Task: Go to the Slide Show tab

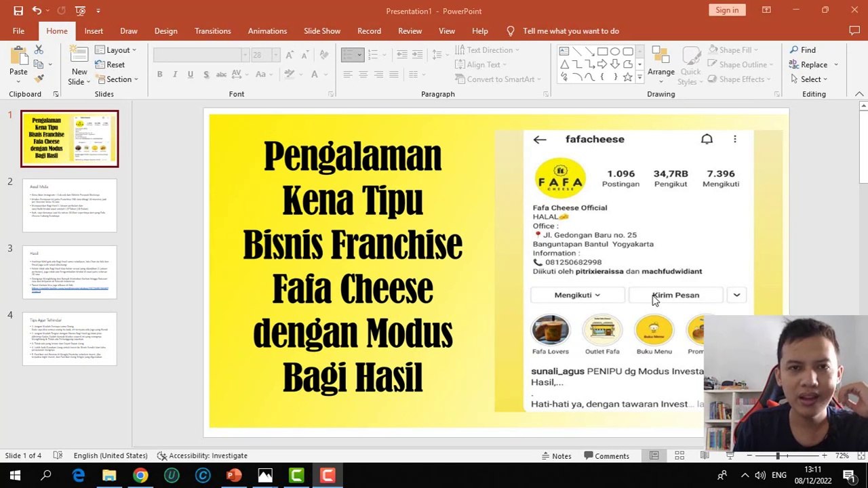Action: coord(322,30)
